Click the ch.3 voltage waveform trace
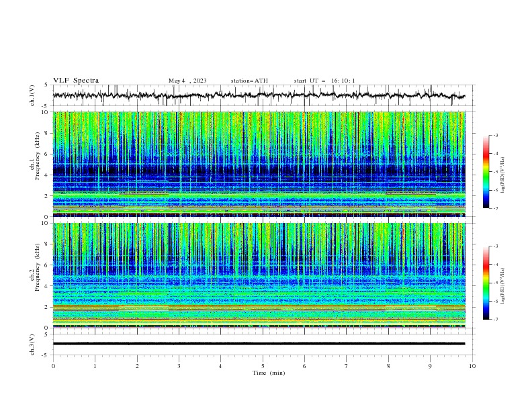Screen dimensions: 532x411 [259, 344]
